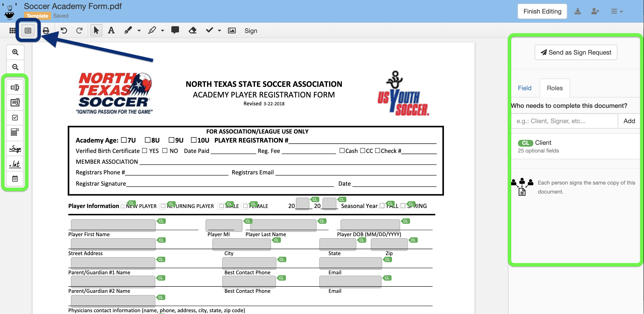The image size is (644, 314).
Task: Select the image insert tool
Action: coord(232,30)
